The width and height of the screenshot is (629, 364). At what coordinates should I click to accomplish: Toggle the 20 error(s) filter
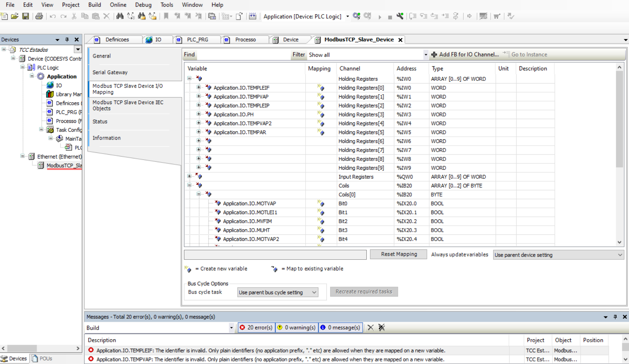(x=256, y=327)
